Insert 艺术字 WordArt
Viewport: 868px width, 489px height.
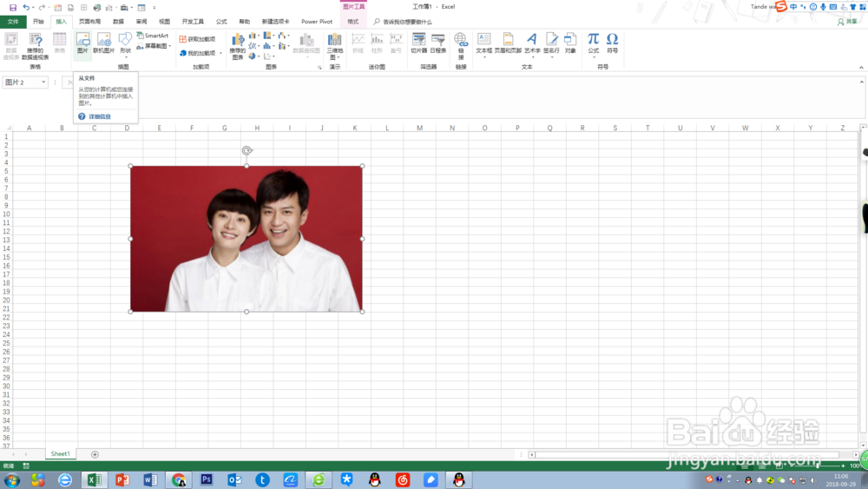point(532,44)
